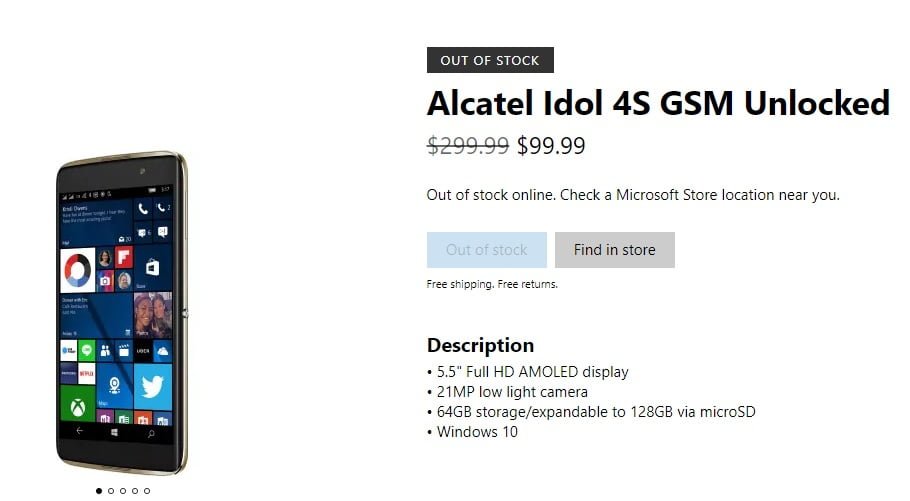Click the red Flipboard tile on the phone
Viewport: 910px width, 501px height.
pos(124,257)
